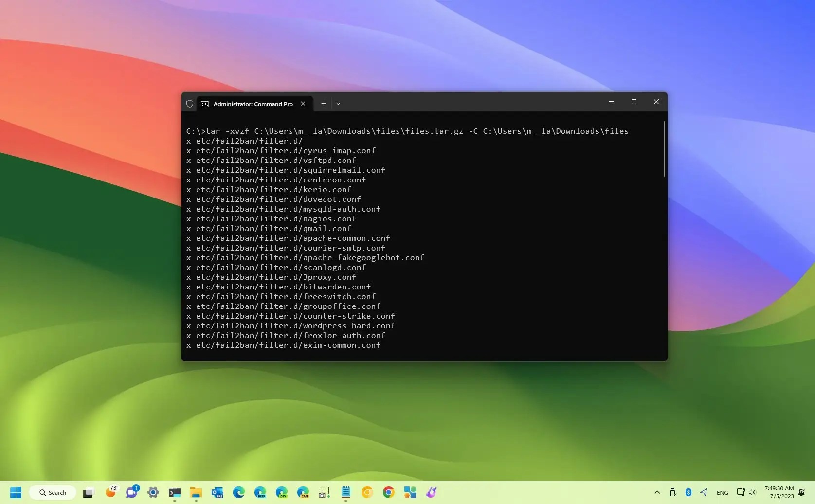Open a new tab with the plus button

(324, 103)
